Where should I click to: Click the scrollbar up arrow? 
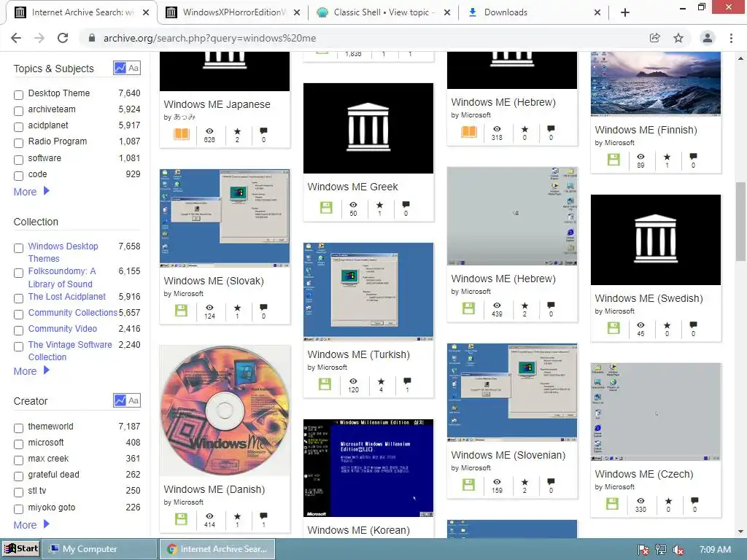[740, 58]
